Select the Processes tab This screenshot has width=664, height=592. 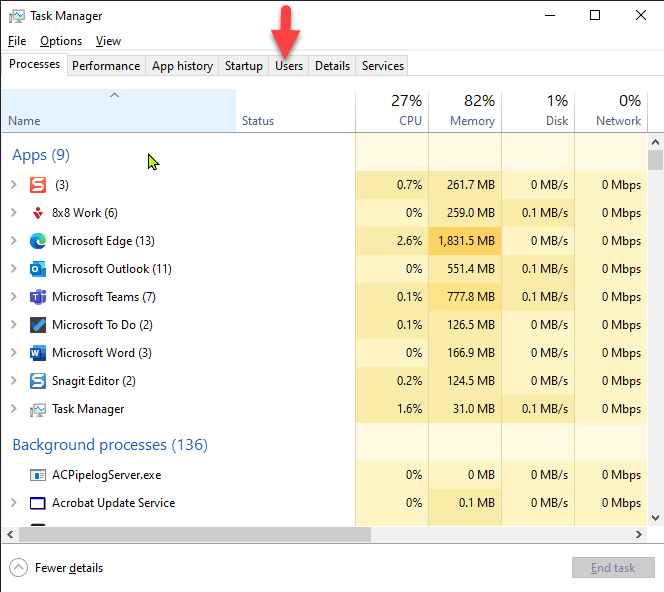[34, 64]
